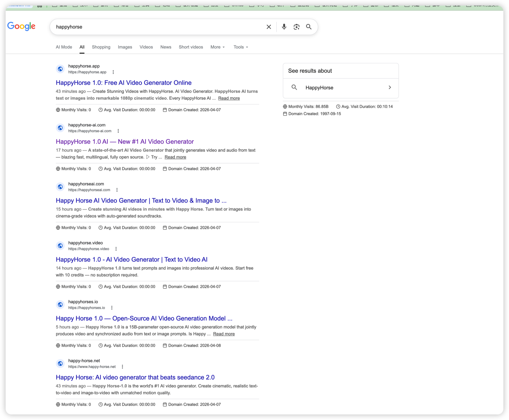This screenshot has height=420, width=509.
Task: Click the happyhorse-ai.com site favicon
Action: pyautogui.click(x=60, y=128)
